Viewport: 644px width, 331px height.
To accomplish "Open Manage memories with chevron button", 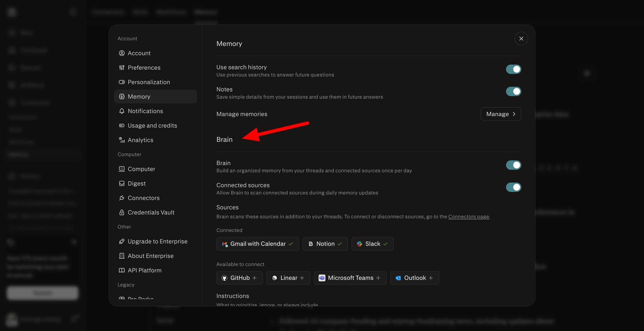I will point(501,114).
